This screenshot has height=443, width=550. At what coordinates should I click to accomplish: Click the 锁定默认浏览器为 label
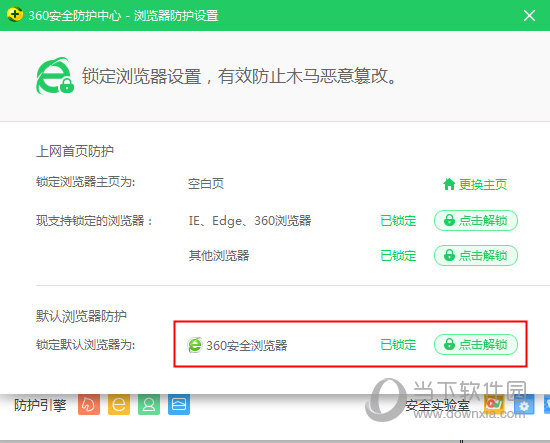[x=85, y=344]
